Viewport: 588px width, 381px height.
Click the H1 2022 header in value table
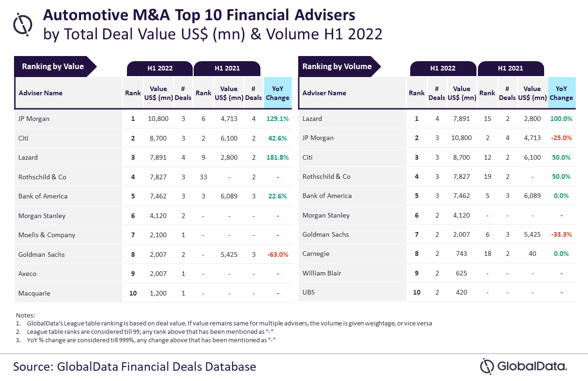click(160, 68)
